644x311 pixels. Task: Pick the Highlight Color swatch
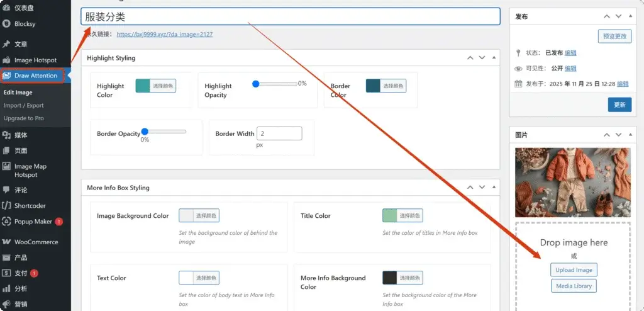pos(143,86)
